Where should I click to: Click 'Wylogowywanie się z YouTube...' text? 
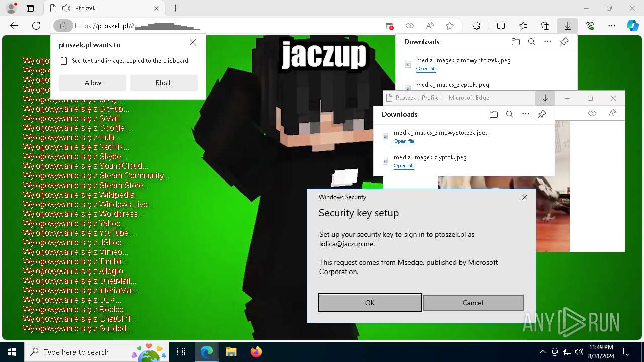pyautogui.click(x=79, y=233)
